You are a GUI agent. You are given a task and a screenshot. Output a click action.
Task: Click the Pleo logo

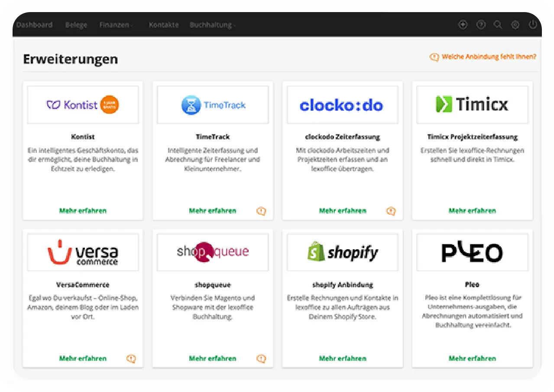pyautogui.click(x=472, y=252)
